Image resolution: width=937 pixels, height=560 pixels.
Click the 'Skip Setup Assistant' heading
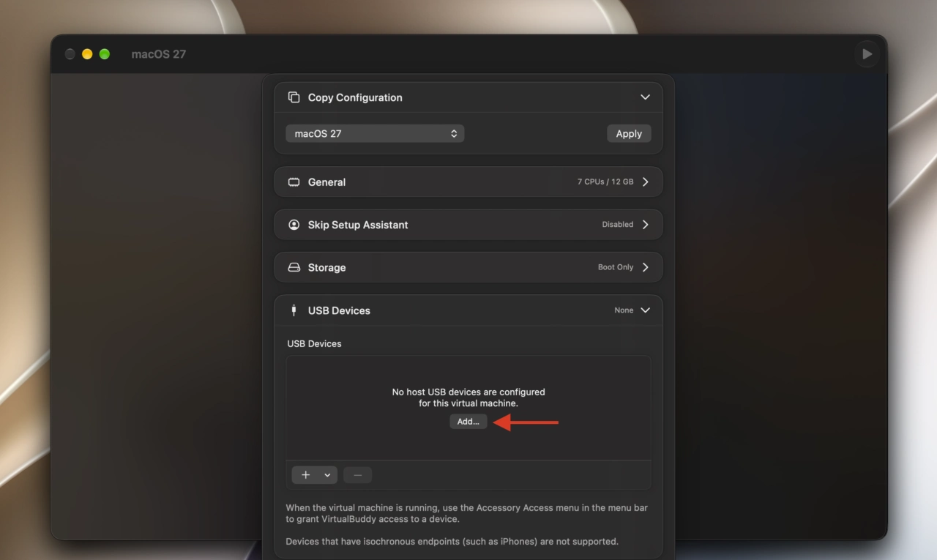358,225
